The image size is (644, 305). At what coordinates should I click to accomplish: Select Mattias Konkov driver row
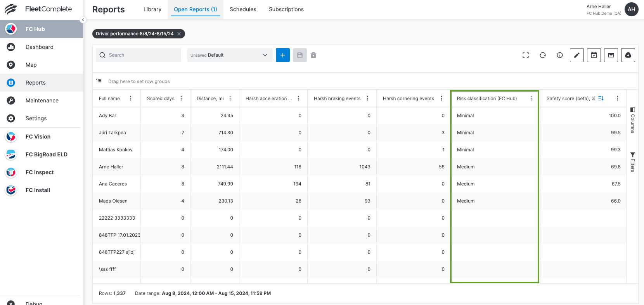tap(359, 150)
